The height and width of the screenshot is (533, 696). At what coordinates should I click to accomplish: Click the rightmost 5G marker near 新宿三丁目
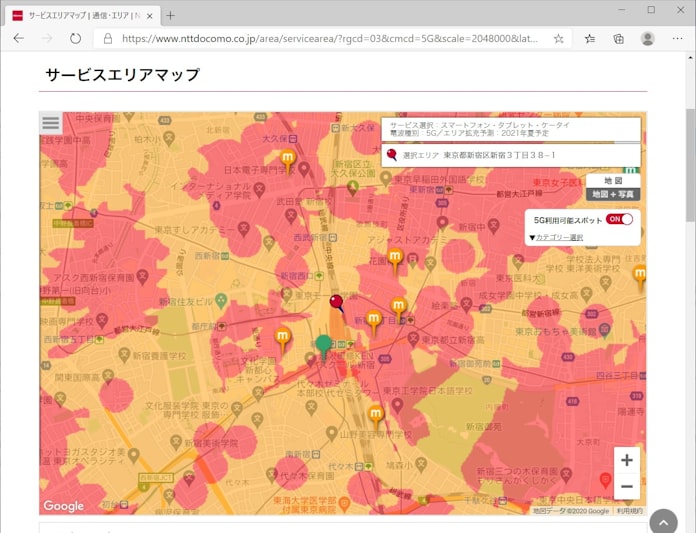pos(399,308)
